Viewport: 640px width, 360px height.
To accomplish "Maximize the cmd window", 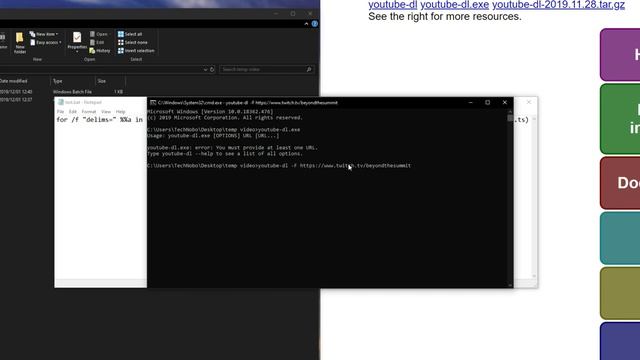I will 488,102.
